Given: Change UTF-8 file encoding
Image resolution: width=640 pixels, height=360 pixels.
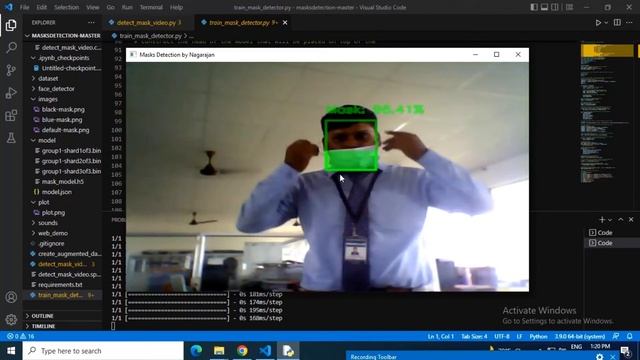Looking at the screenshot, I should 502,336.
